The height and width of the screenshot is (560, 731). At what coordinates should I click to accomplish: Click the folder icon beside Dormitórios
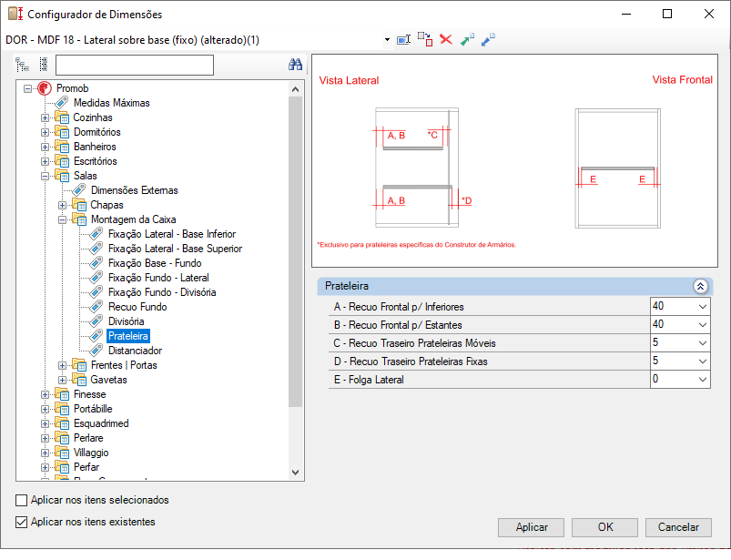pos(62,132)
